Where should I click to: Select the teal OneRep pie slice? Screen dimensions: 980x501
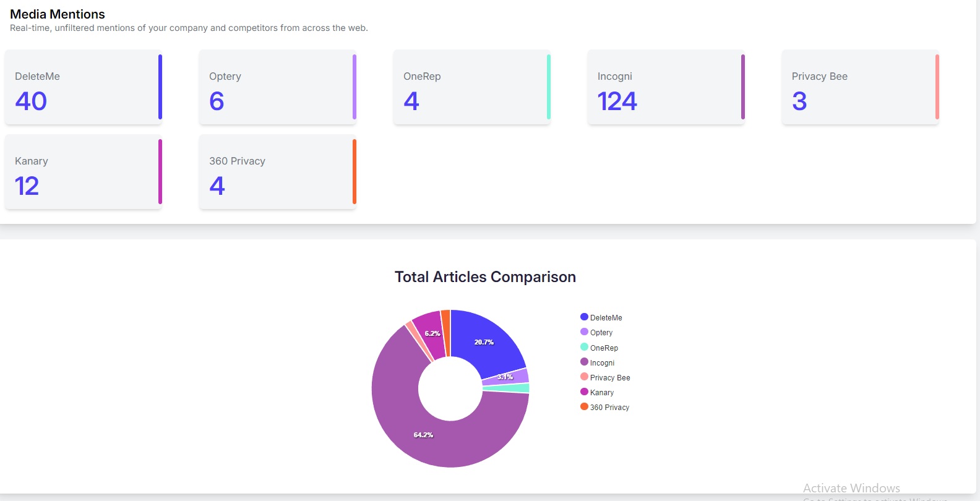coord(507,388)
